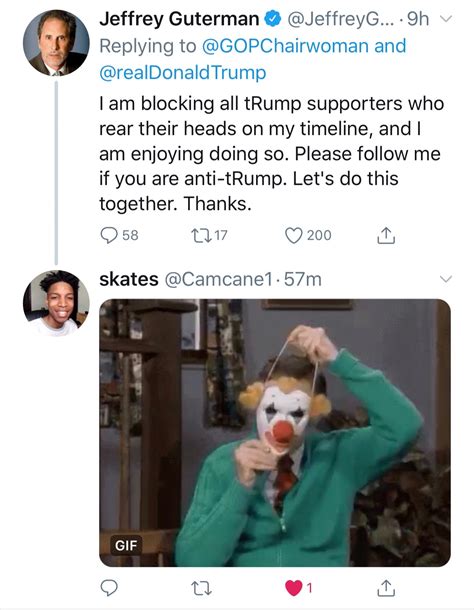Retweet the skates GIF tweet
The width and height of the screenshot is (474, 610).
pos(201,588)
